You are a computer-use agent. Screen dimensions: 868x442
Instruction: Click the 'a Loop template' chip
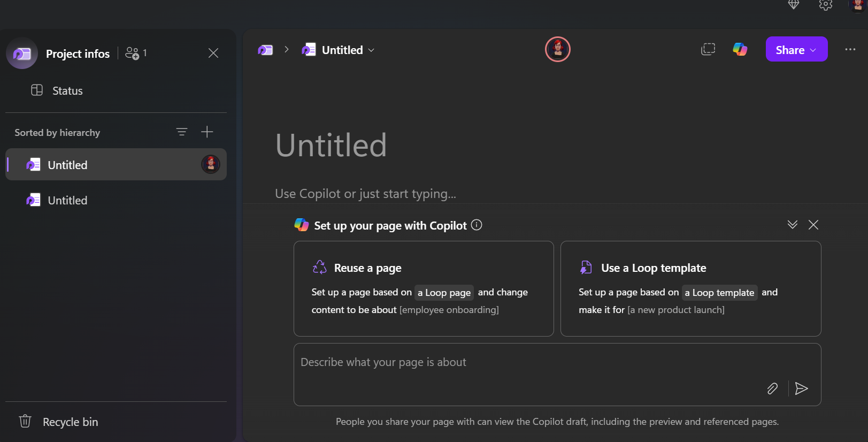coord(719,293)
